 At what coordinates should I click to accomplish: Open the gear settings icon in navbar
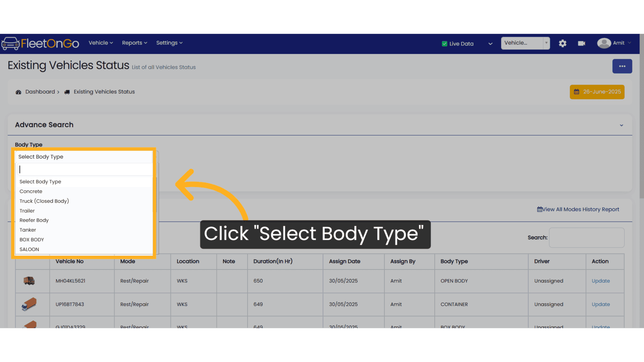[x=563, y=43]
